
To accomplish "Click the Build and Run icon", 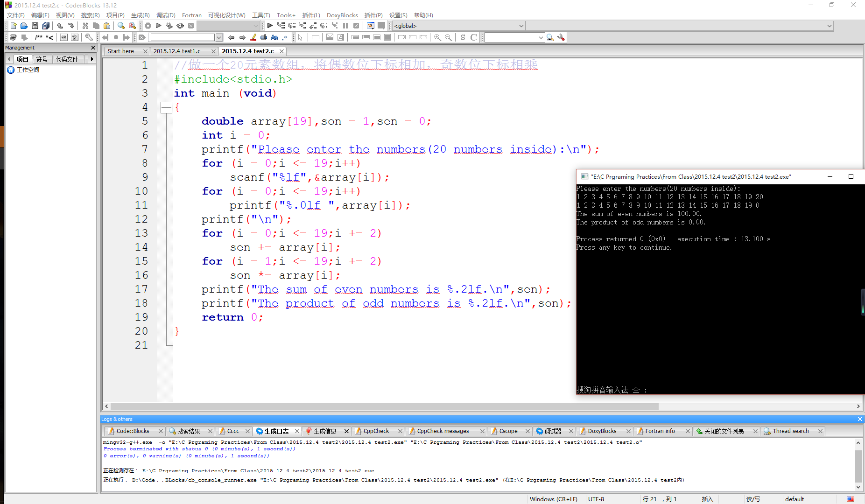I will (169, 26).
